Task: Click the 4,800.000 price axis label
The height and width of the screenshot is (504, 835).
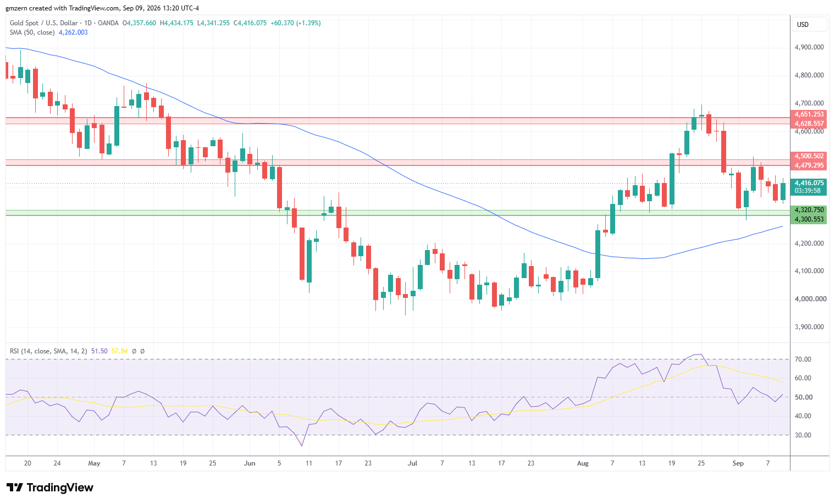Action: tap(809, 75)
